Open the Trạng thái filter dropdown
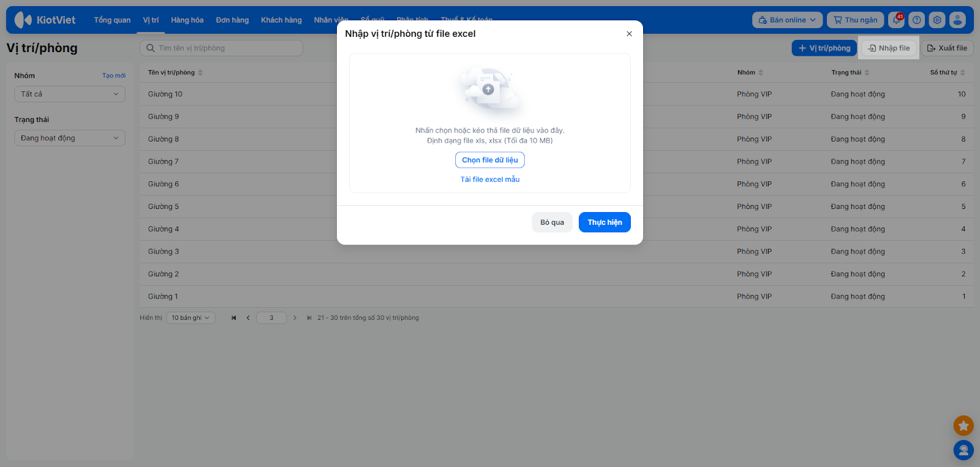 coord(70,138)
